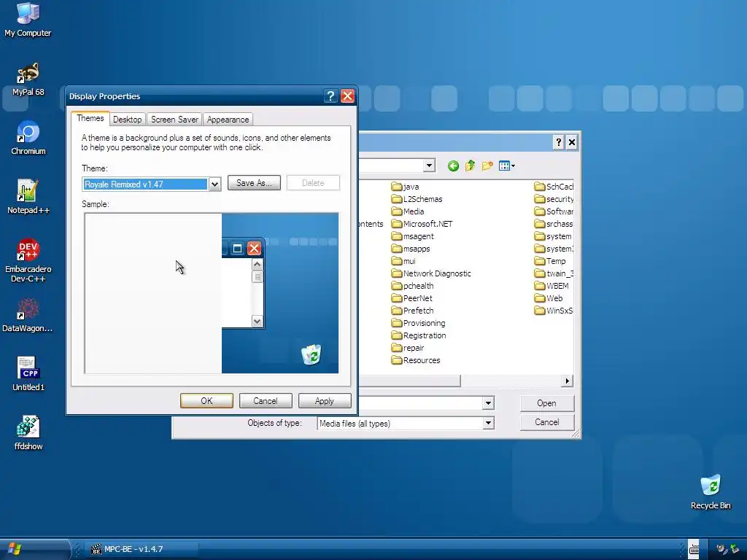Select the Registration folder
Screen dimensions: 747x560
click(419, 335)
